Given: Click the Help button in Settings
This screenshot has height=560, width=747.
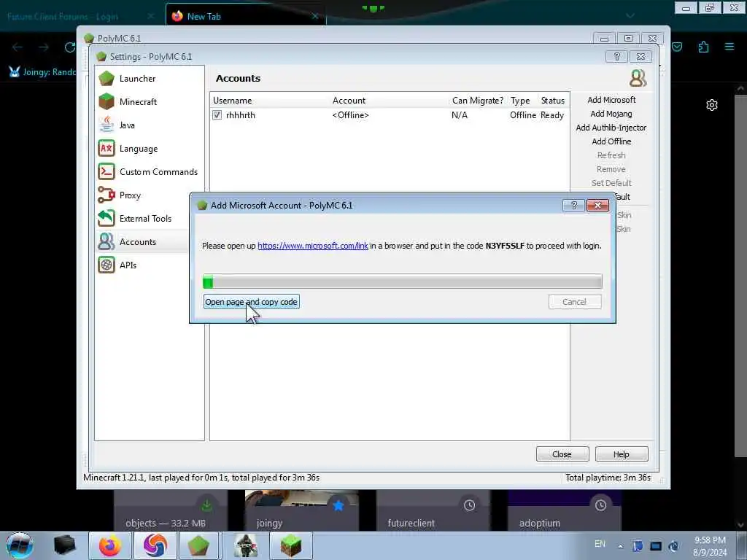Looking at the screenshot, I should pos(622,454).
